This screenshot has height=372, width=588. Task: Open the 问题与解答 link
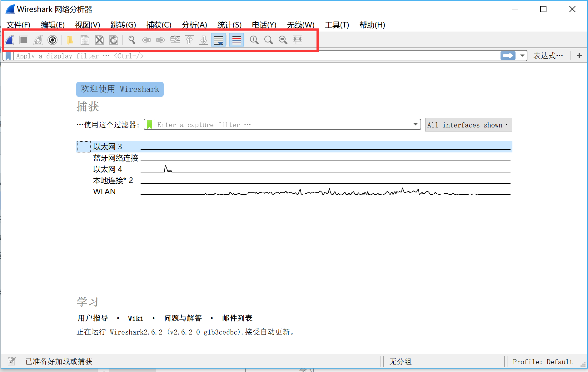(x=183, y=318)
